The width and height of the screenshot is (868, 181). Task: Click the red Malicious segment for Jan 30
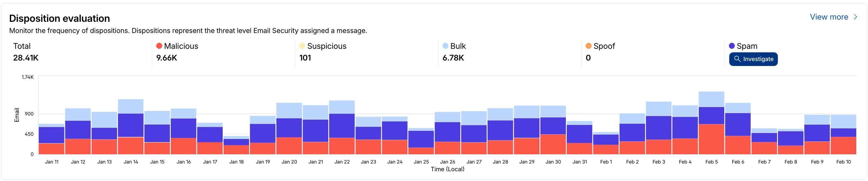pyautogui.click(x=553, y=144)
